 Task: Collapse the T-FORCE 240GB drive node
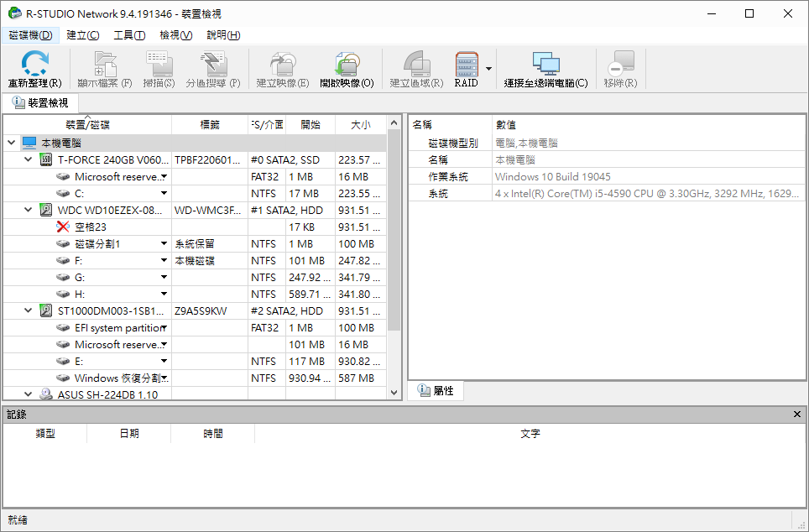29,160
